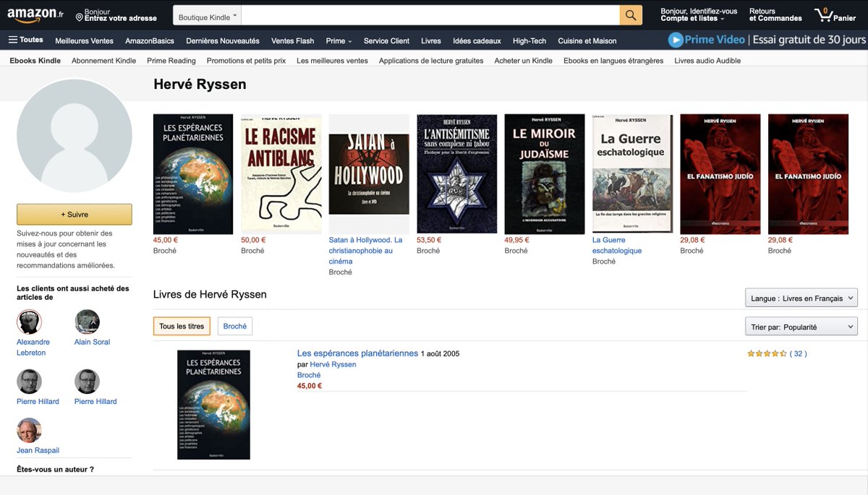Viewport: 868px width, 495px height.
Task: Open Ventes Flash in navigation bar
Action: point(293,41)
